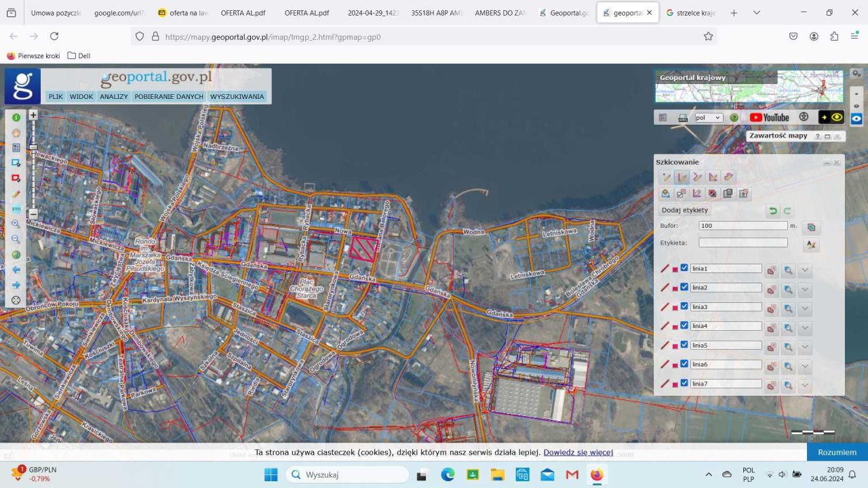868x488 pixels.
Task: Zoom to linia3 using its magnifier icon
Action: click(788, 308)
